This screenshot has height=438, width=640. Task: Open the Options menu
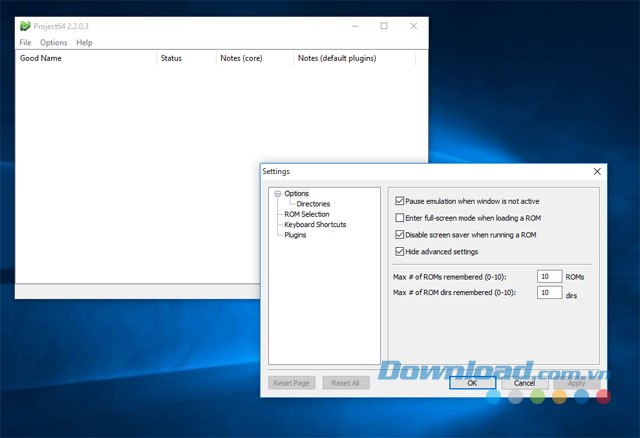(x=54, y=43)
